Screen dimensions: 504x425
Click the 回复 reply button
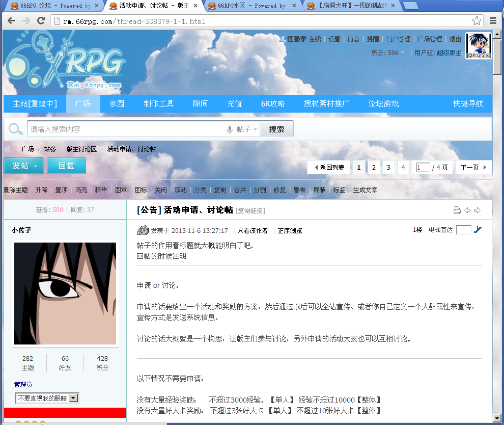[x=67, y=166]
